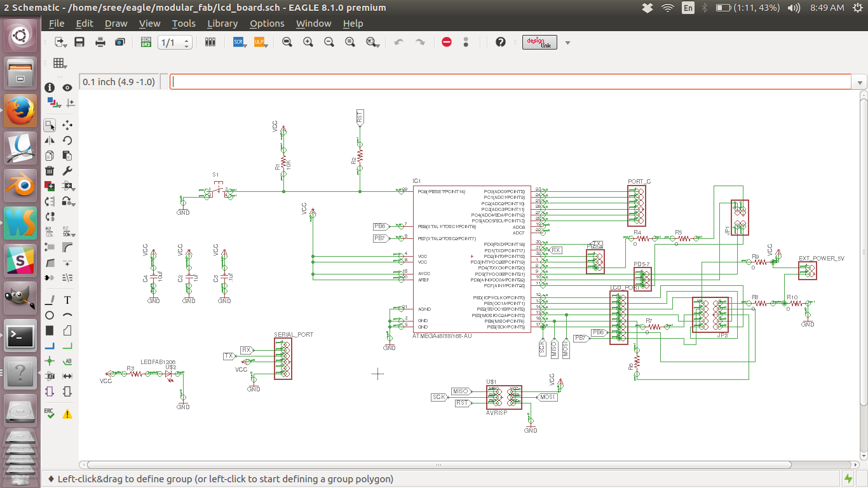Screen dimensions: 868x488
Task: Select the Paste tool
Action: coord(67,156)
